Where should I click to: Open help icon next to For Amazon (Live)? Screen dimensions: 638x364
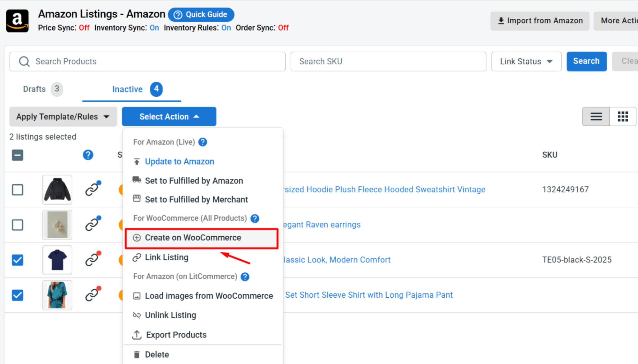click(203, 142)
